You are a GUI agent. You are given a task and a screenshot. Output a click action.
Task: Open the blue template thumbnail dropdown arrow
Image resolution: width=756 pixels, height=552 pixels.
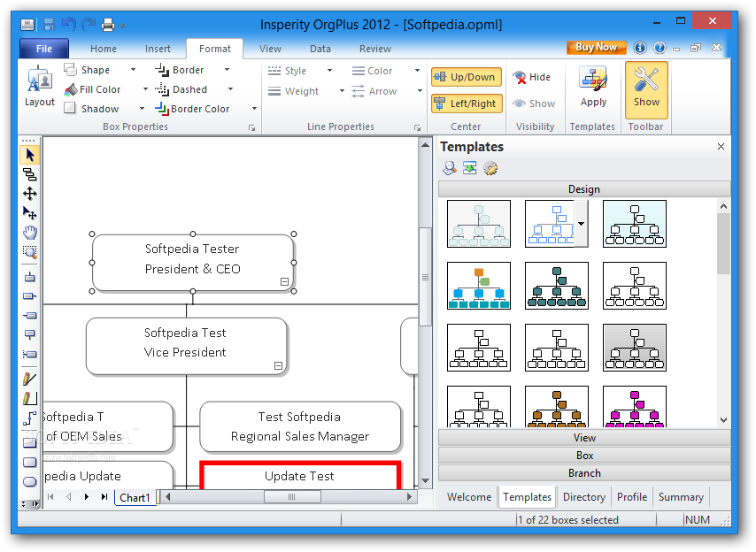pyautogui.click(x=581, y=224)
